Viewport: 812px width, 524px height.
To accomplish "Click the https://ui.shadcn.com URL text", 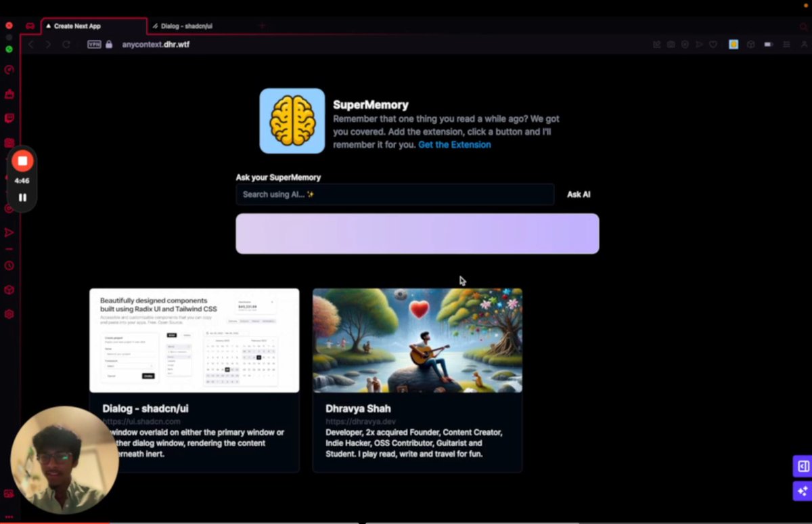I will 141,422.
